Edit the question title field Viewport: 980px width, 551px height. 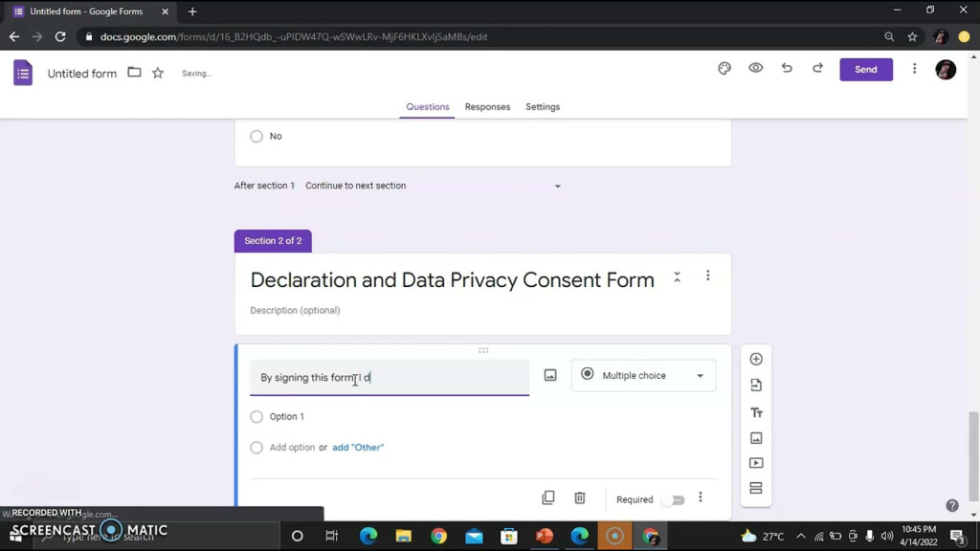click(x=390, y=377)
